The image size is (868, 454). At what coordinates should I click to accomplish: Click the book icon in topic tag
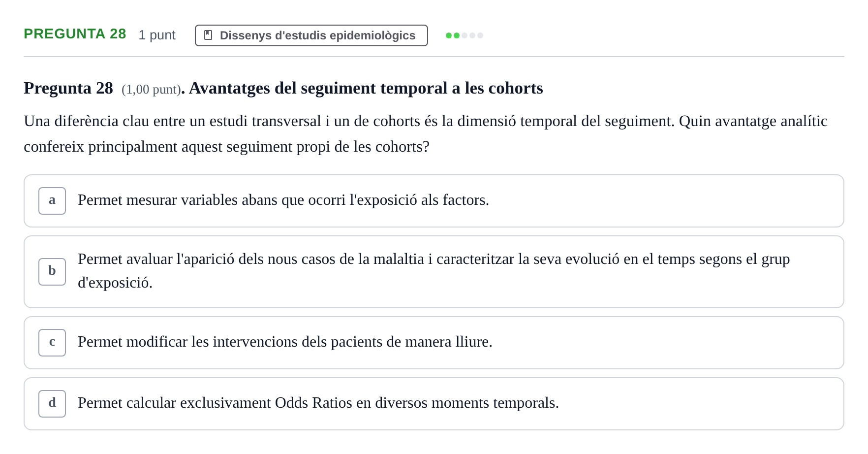pyautogui.click(x=208, y=35)
